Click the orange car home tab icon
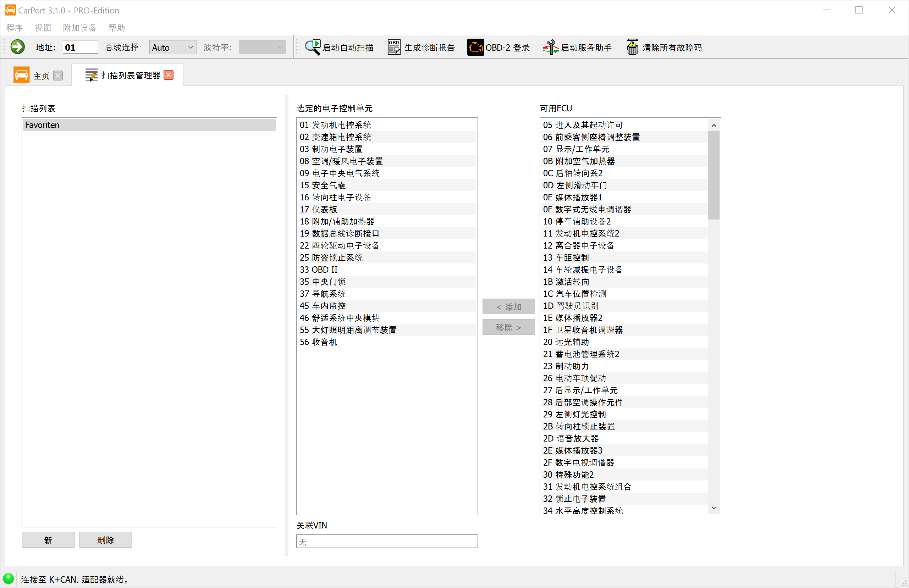Viewport: 909px width, 588px height. pyautogui.click(x=21, y=75)
